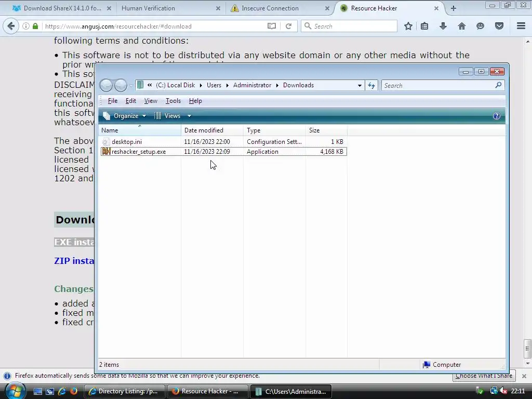Click the Firefox search box
Viewport: 532px width, 399px height.
click(x=349, y=26)
